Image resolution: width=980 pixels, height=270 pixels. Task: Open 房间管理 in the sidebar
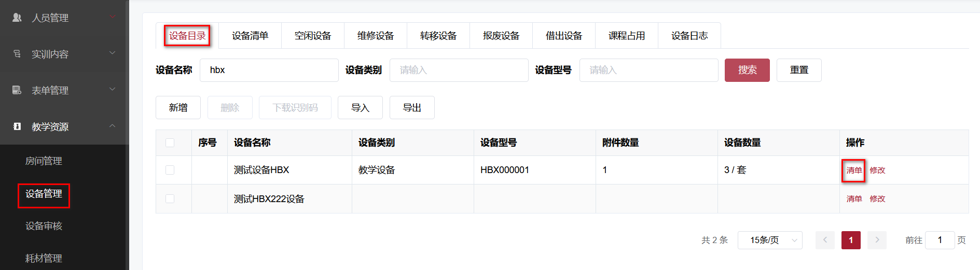(x=44, y=161)
